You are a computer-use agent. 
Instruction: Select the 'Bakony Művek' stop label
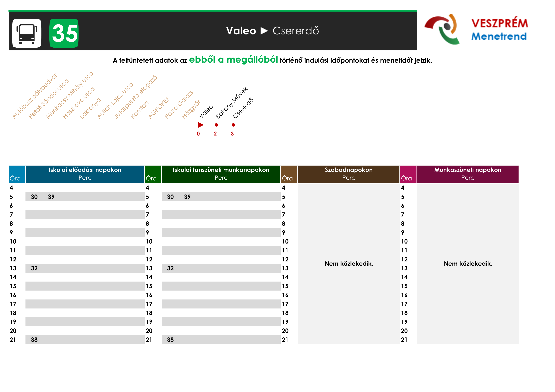(232, 103)
